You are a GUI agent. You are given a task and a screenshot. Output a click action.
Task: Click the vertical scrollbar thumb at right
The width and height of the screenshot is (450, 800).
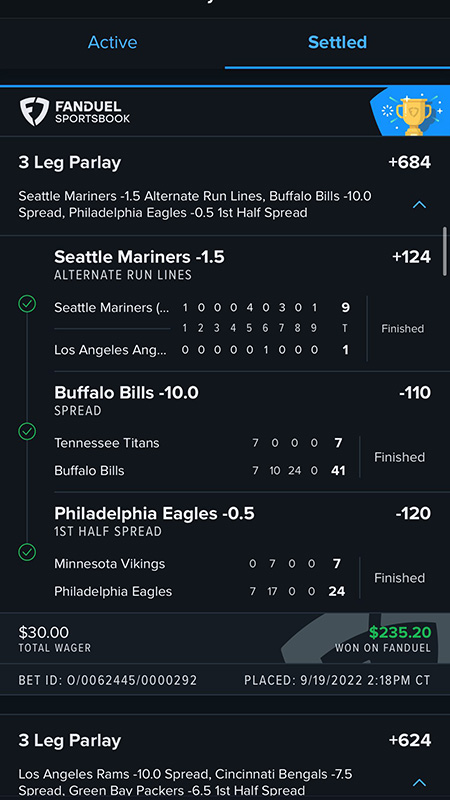[447, 251]
